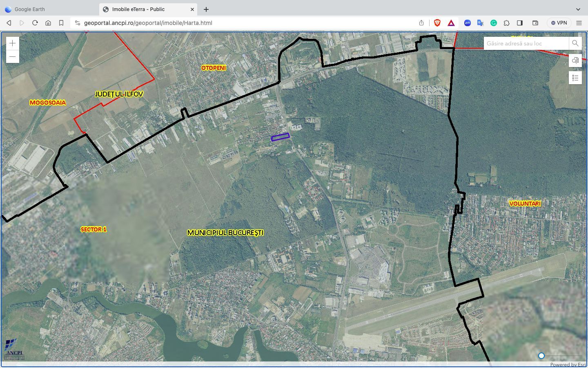Open Brave Rewards triangle icon
This screenshot has height=368, width=588.
[x=451, y=23]
